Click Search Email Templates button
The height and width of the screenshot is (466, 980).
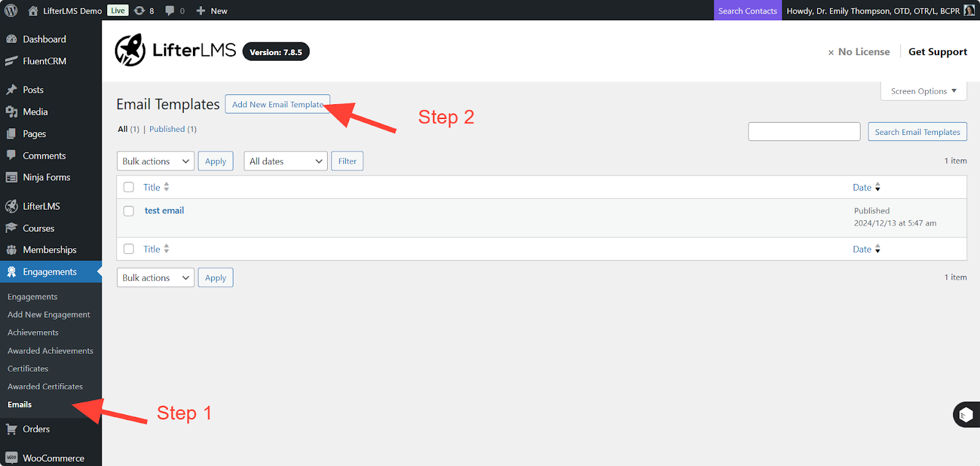pos(918,132)
